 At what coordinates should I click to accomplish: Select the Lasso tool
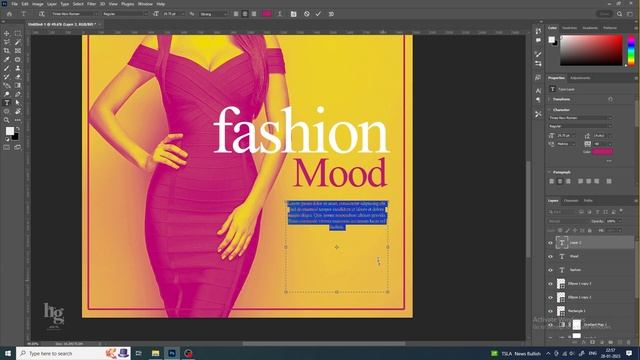point(7,42)
